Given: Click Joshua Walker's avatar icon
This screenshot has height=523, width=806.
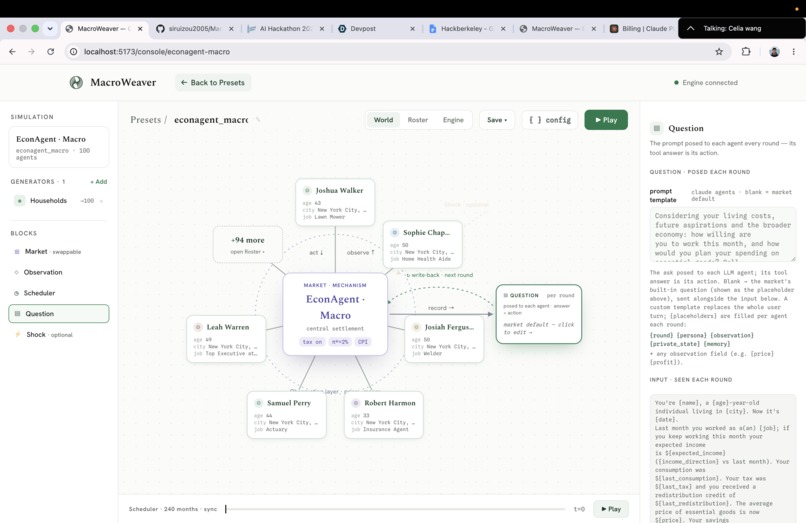Looking at the screenshot, I should [x=307, y=190].
